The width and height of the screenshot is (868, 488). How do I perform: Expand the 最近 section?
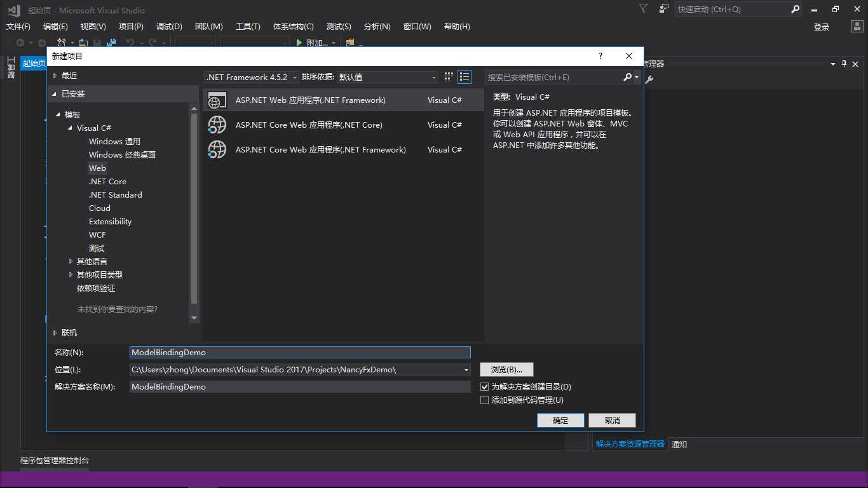(x=55, y=75)
